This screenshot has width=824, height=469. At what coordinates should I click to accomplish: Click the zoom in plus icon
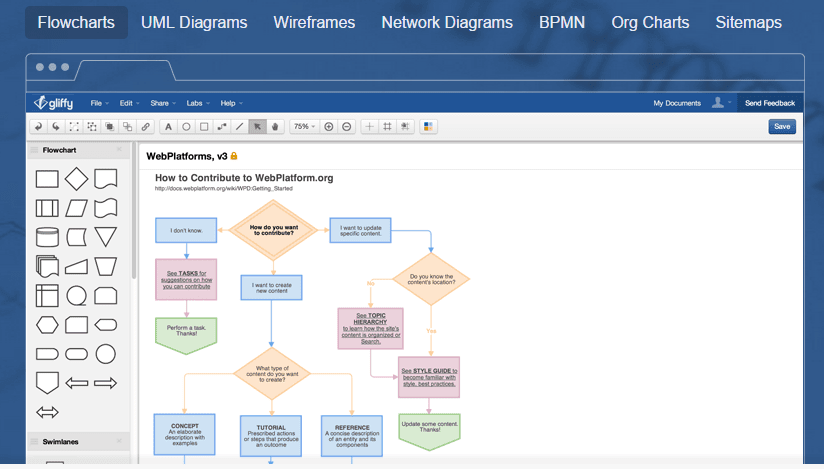click(329, 127)
